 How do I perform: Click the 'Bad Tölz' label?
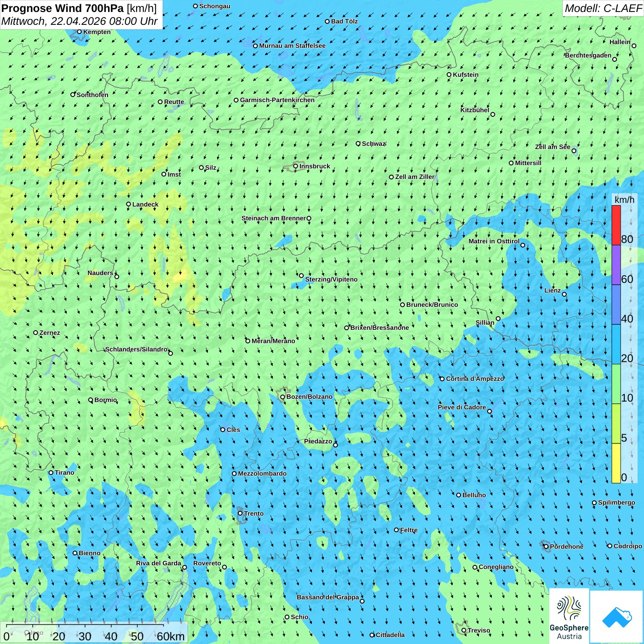(x=345, y=21)
